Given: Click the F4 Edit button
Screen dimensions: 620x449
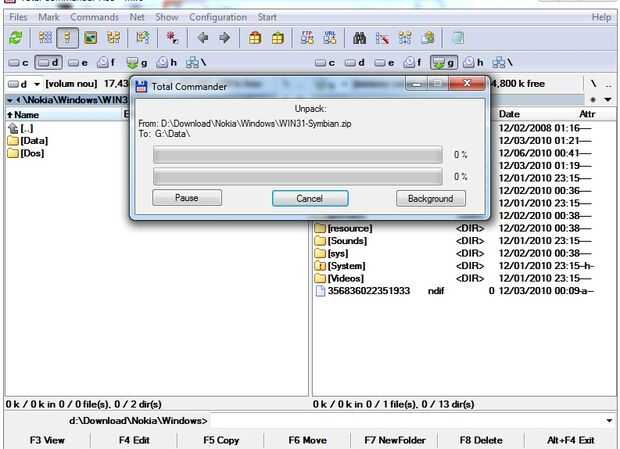Looking at the screenshot, I should click(x=134, y=440).
